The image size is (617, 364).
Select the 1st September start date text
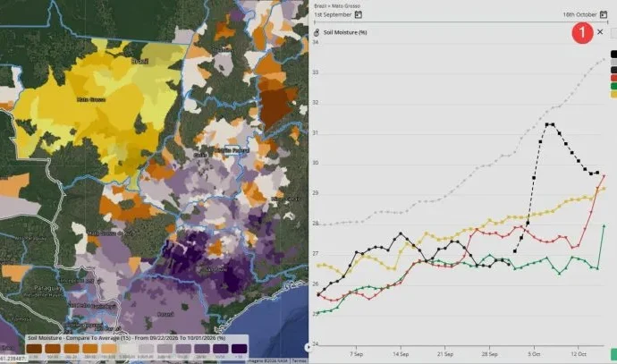[333, 14]
